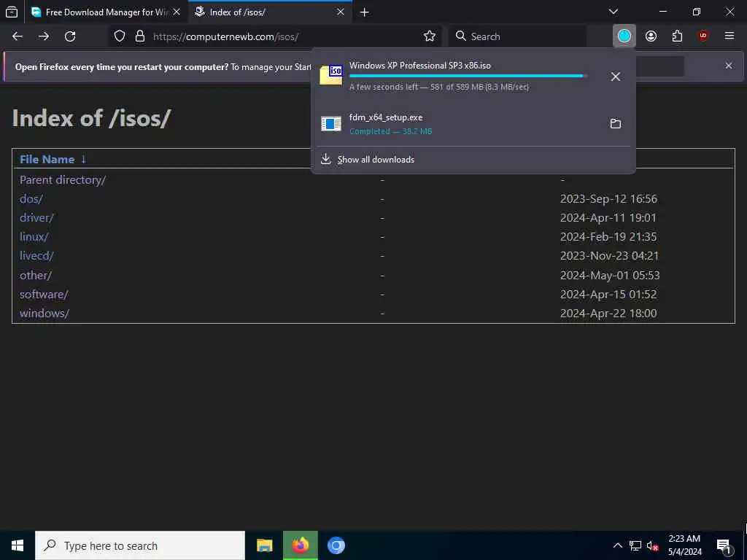Bookmark this page with the star

tap(429, 36)
